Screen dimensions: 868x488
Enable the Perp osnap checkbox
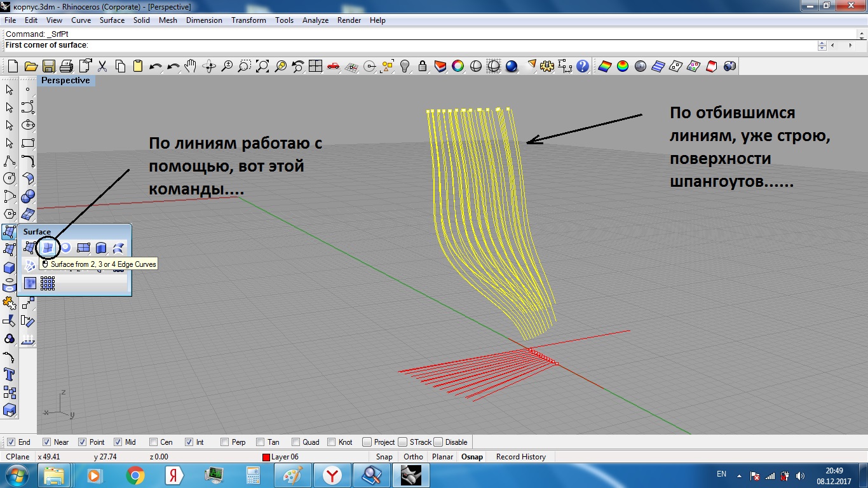click(x=224, y=442)
